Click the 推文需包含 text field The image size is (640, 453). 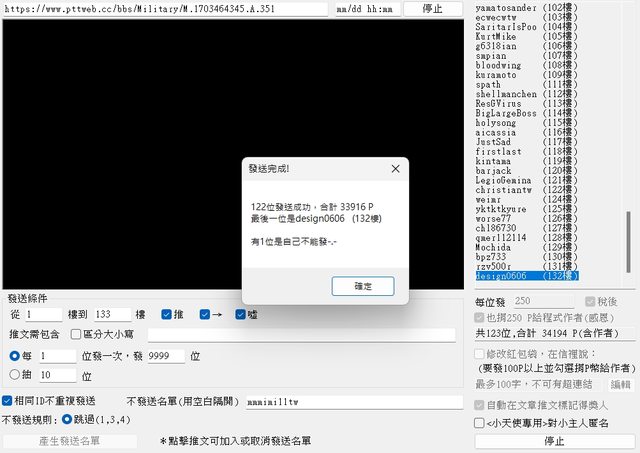click(x=300, y=335)
